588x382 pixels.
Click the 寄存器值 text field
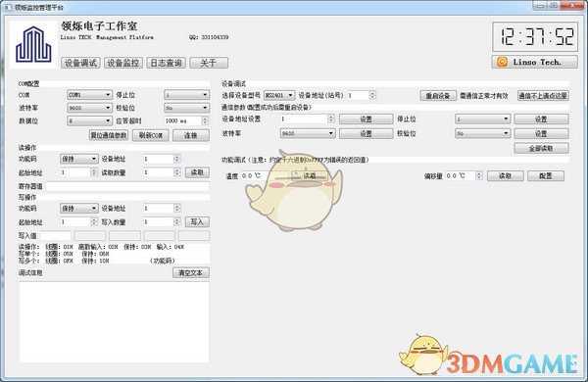click(x=127, y=186)
